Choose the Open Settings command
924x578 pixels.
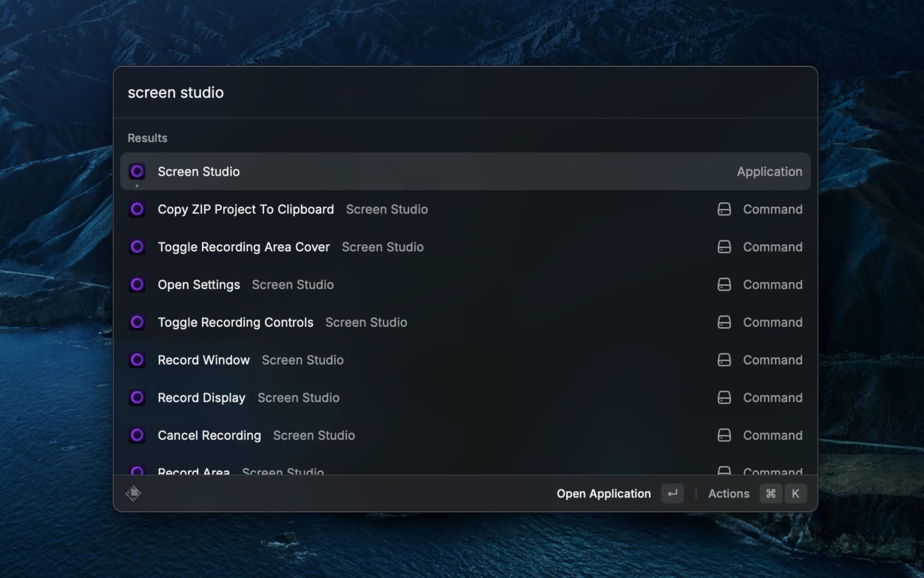tap(465, 285)
